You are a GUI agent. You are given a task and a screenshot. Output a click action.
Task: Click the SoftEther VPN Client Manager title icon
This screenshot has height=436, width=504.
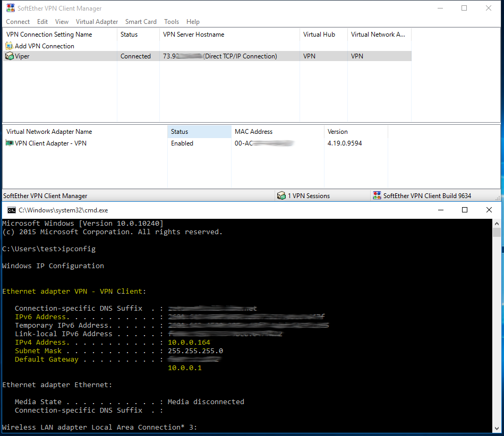(x=10, y=8)
